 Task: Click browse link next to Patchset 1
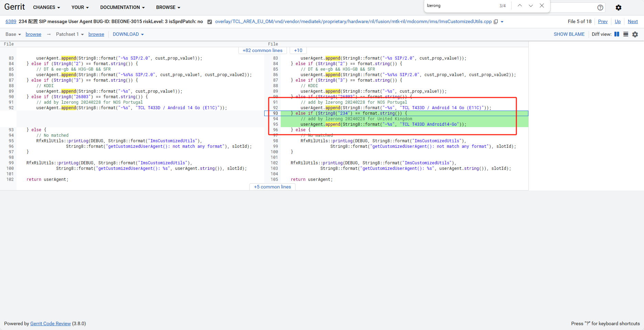click(x=96, y=34)
